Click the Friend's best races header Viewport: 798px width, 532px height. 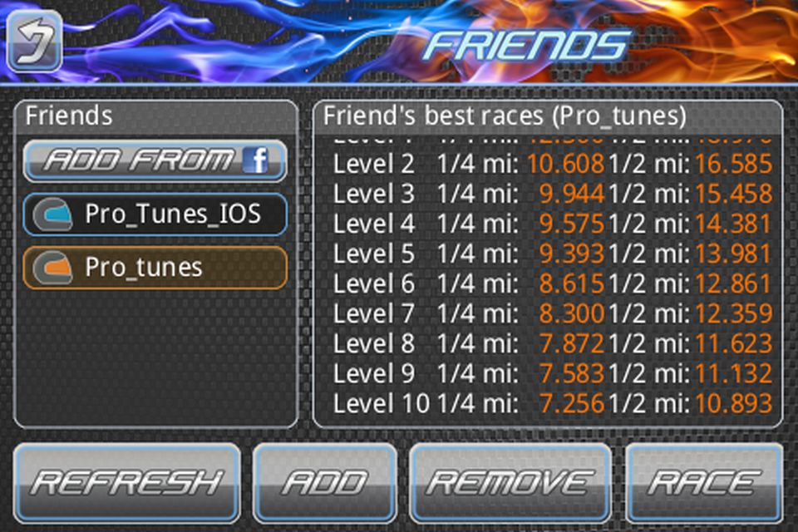click(505, 116)
